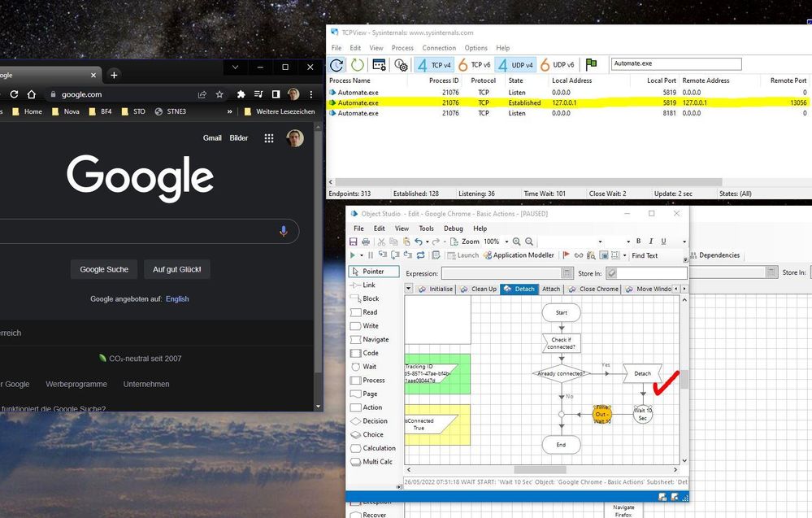
Task: Select the Established Automate.exe row
Action: click(568, 102)
